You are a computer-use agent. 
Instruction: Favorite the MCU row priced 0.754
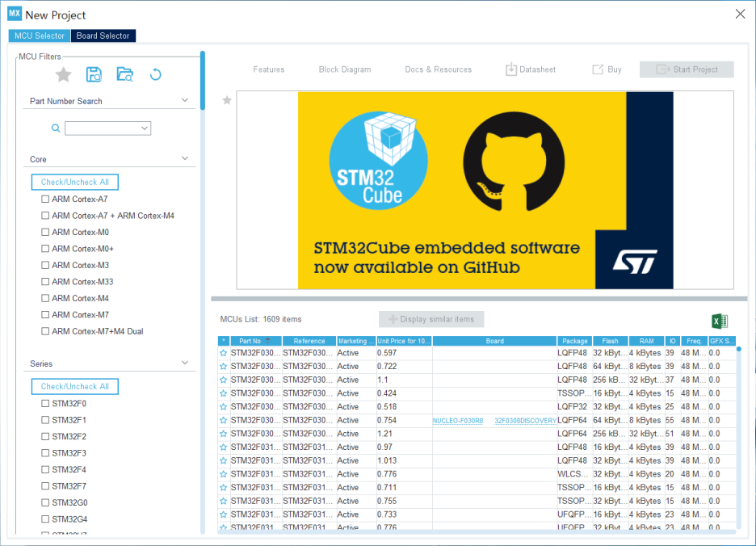[223, 421]
